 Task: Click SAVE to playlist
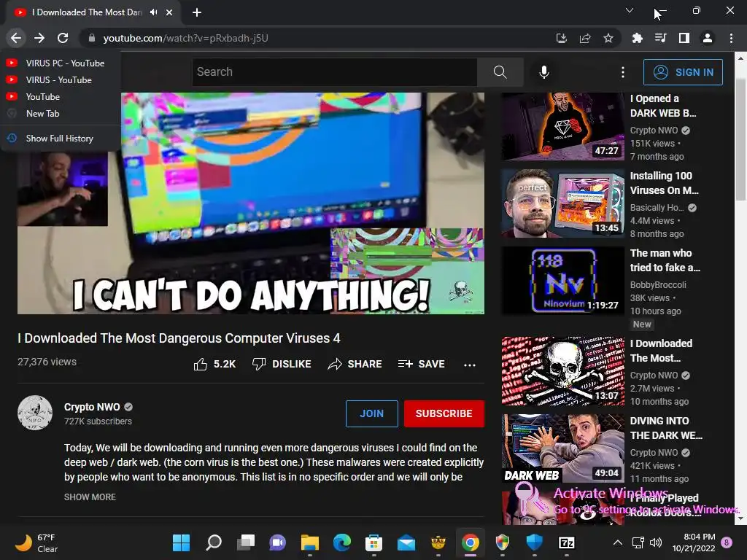422,365
